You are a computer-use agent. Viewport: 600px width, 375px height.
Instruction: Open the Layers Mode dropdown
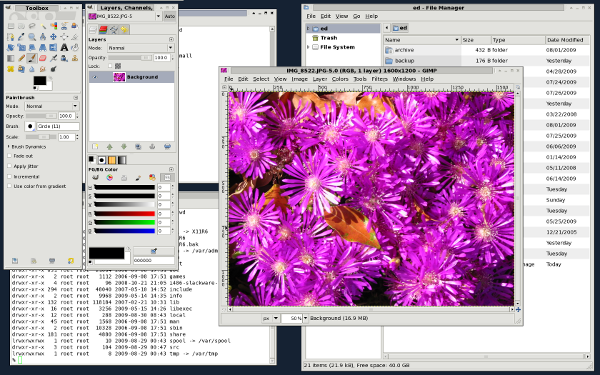point(140,48)
